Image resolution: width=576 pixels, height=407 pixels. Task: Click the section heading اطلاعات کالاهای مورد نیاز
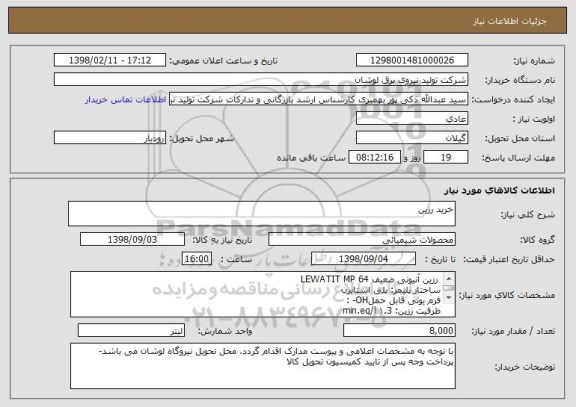499,191
